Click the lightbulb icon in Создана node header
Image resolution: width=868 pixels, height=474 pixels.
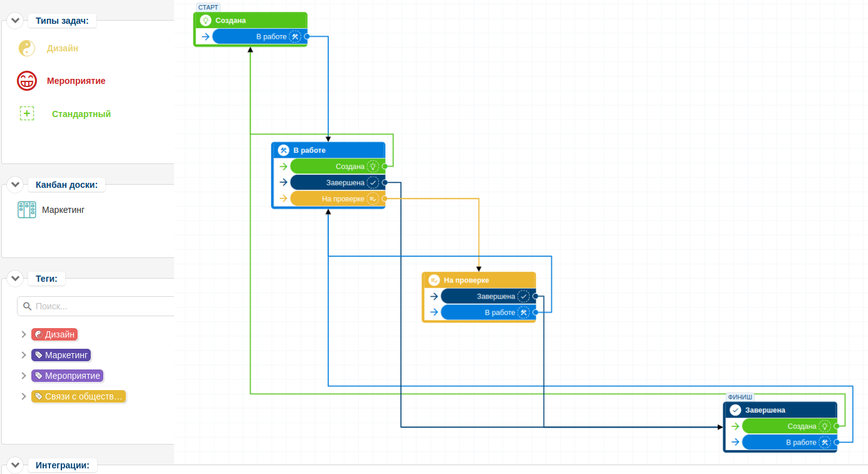click(x=205, y=21)
